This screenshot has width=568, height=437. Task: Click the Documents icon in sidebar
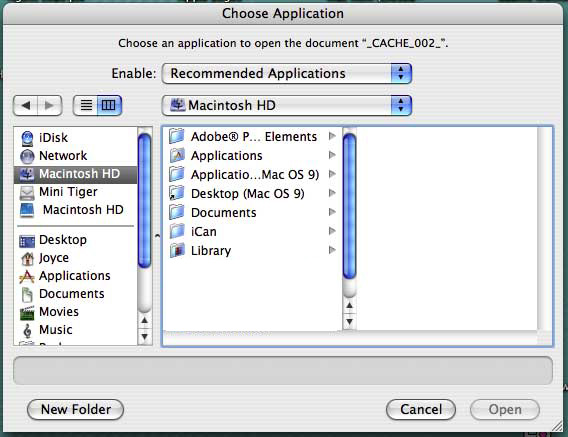[27, 295]
